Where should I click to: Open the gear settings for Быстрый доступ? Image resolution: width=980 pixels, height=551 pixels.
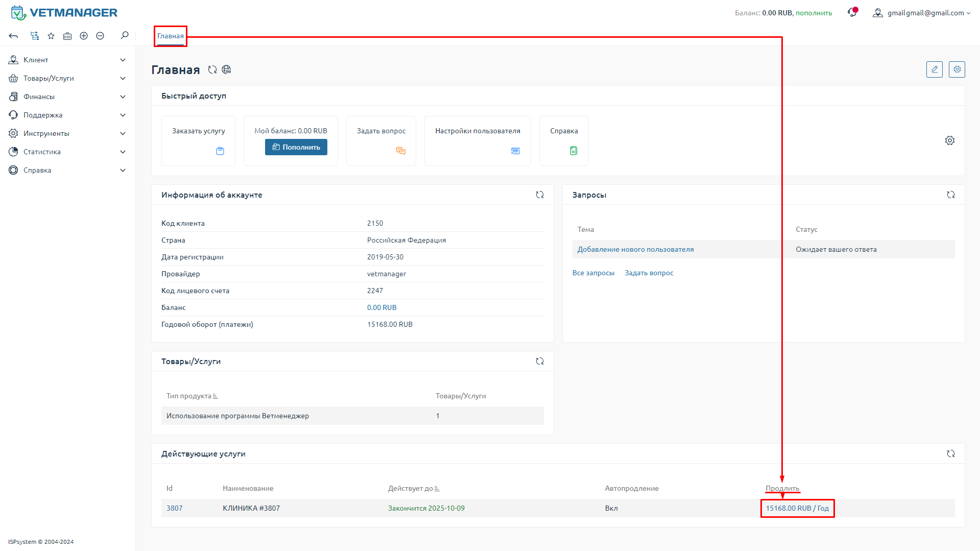(949, 140)
